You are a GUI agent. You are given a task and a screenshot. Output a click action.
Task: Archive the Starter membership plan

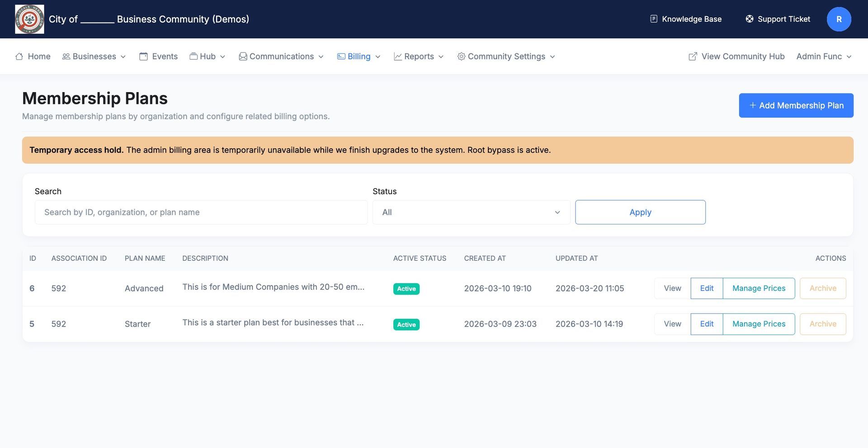coord(822,324)
